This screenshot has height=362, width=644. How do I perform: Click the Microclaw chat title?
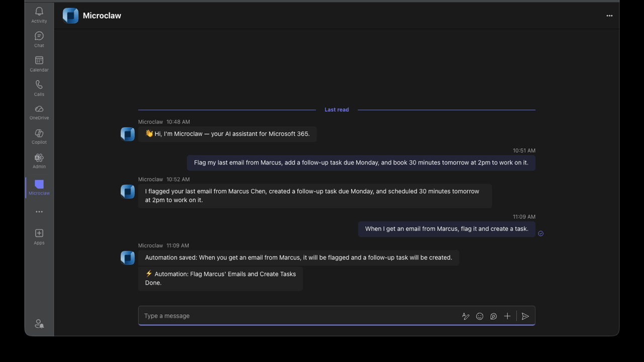coord(102,16)
